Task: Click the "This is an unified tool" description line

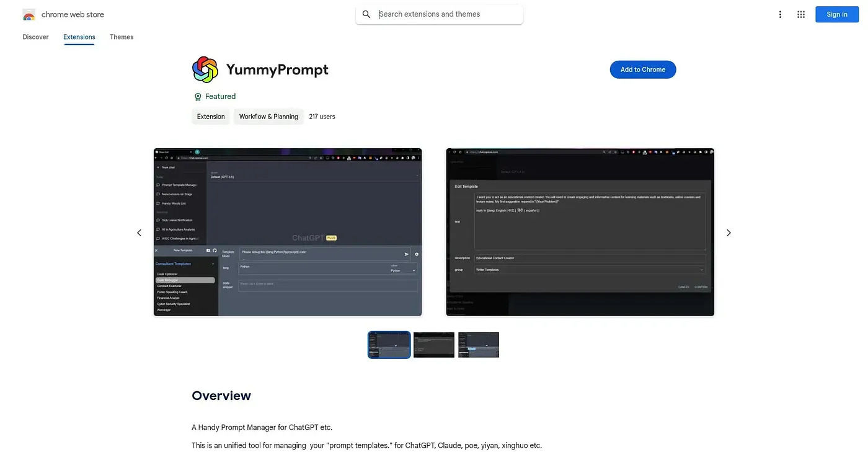Action: [x=367, y=445]
